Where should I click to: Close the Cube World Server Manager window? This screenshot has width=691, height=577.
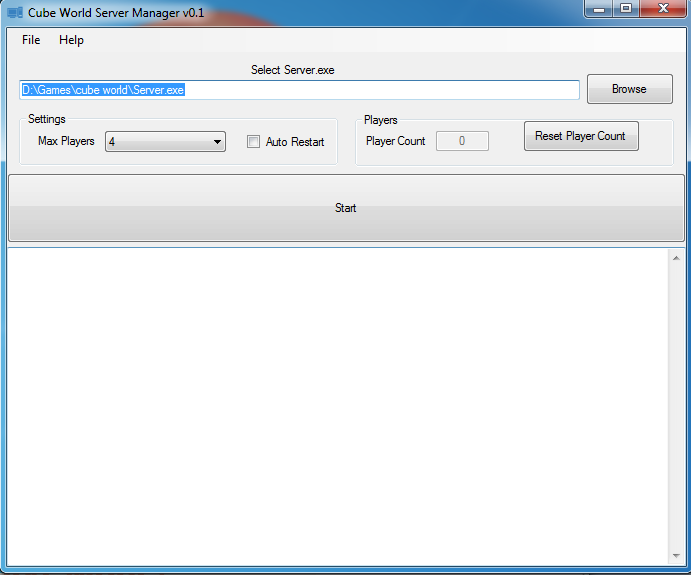(x=662, y=9)
